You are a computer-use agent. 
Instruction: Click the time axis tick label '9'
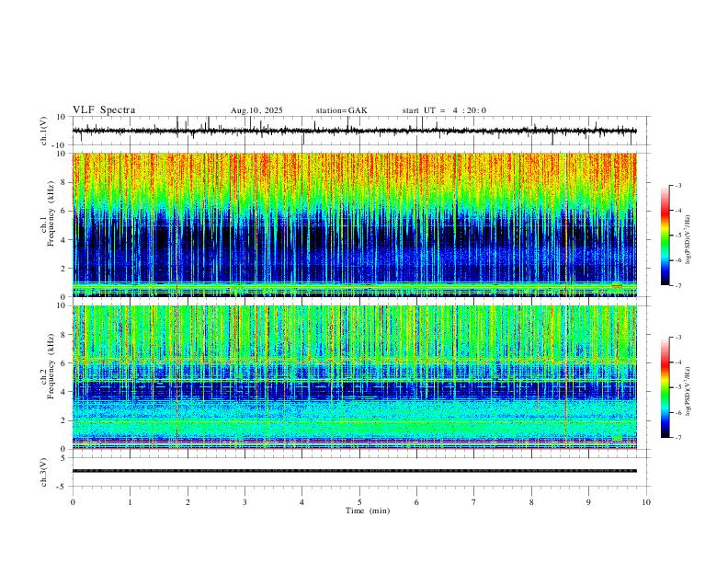tap(588, 502)
